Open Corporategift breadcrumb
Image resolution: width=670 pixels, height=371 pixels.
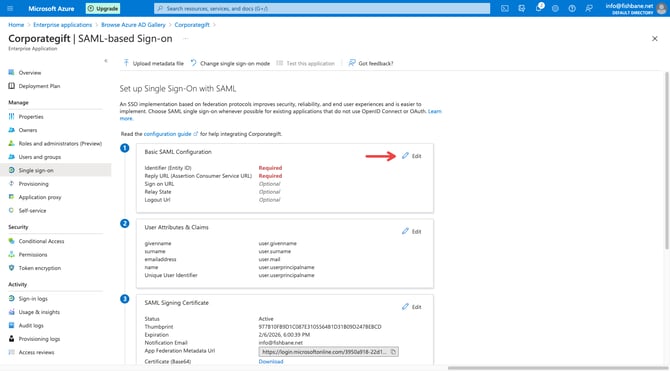pos(192,25)
